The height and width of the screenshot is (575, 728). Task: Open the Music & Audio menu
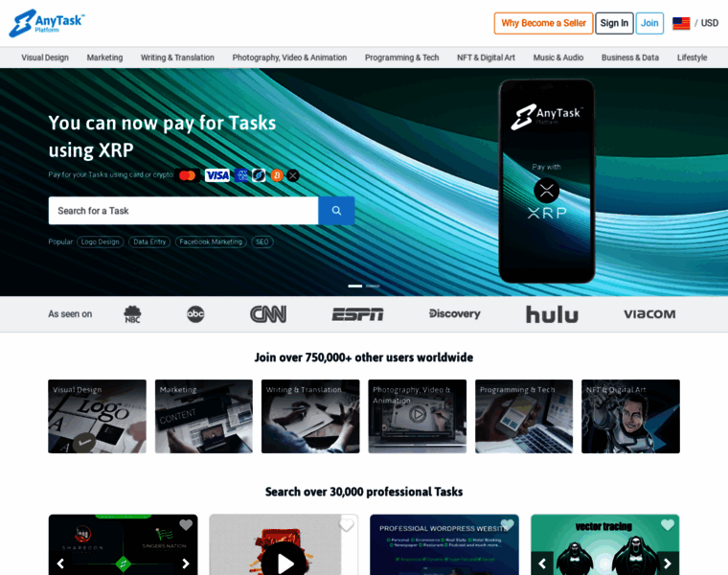point(558,57)
